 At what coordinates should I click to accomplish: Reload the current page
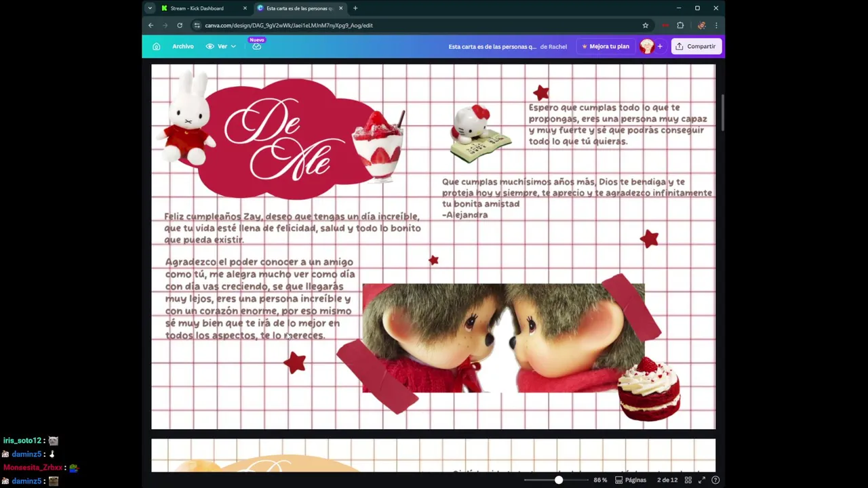(180, 25)
